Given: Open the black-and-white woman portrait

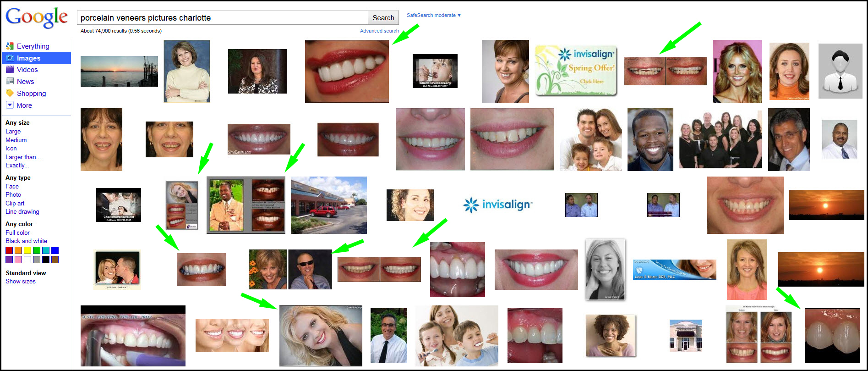Looking at the screenshot, I should [x=605, y=270].
